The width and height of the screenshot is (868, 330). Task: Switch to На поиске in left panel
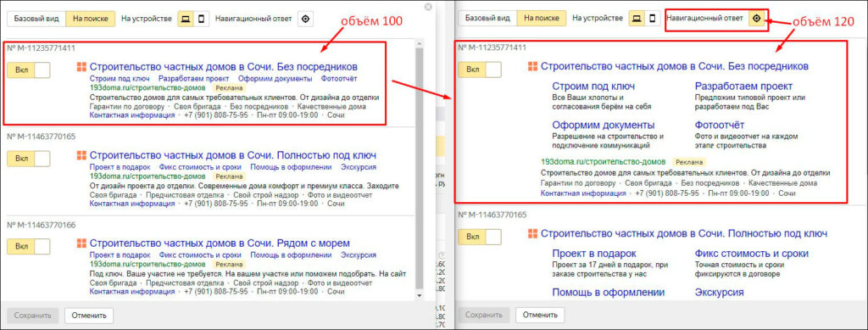[x=91, y=19]
